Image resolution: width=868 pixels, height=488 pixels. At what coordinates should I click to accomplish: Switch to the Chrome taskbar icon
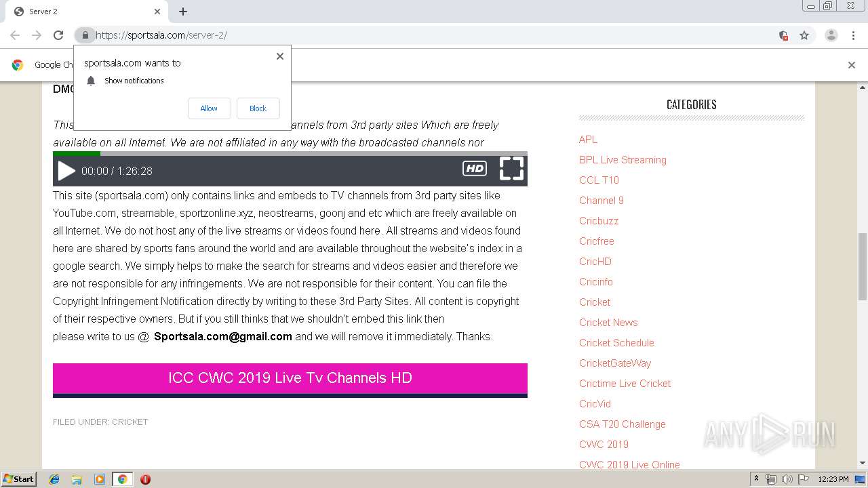(x=122, y=479)
